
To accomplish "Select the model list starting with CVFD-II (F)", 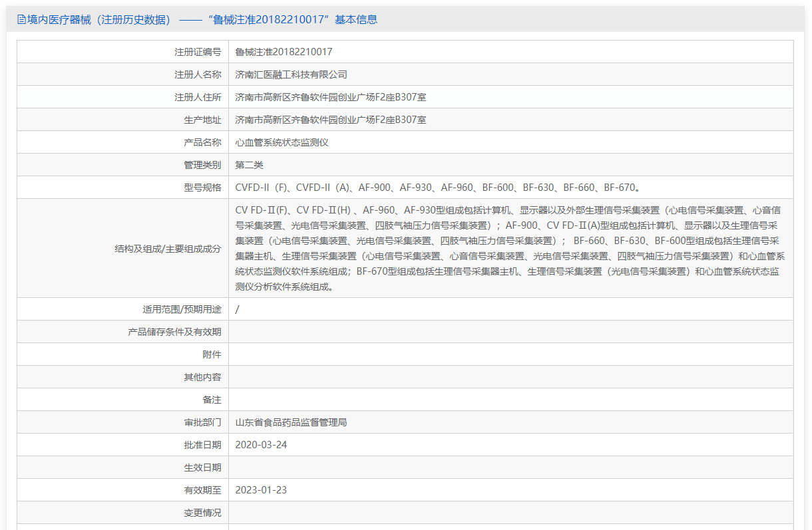I will pos(438,188).
